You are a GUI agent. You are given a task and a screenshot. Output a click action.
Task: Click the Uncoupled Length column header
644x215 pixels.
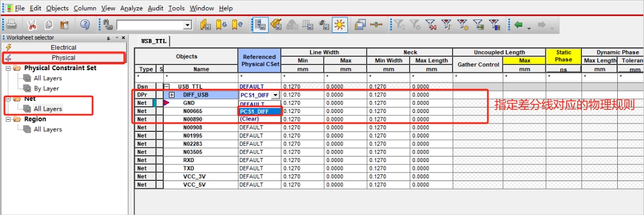click(x=499, y=52)
